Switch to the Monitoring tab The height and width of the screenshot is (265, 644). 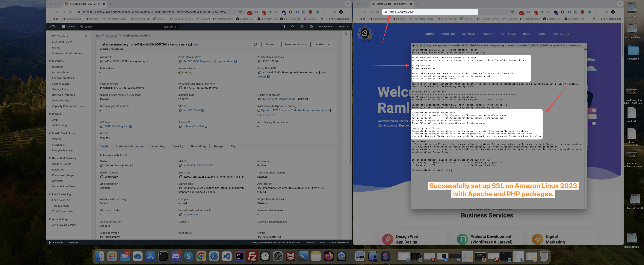click(158, 146)
